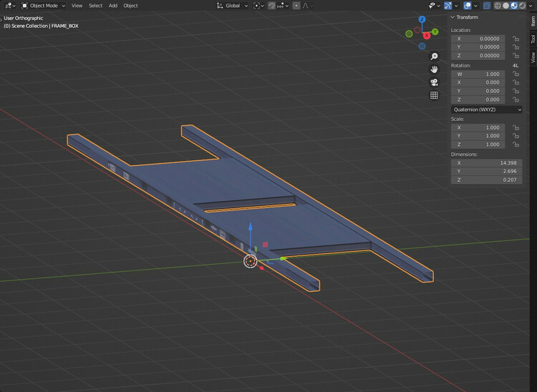Click the pan view hand icon
The image size is (537, 392).
(x=434, y=69)
